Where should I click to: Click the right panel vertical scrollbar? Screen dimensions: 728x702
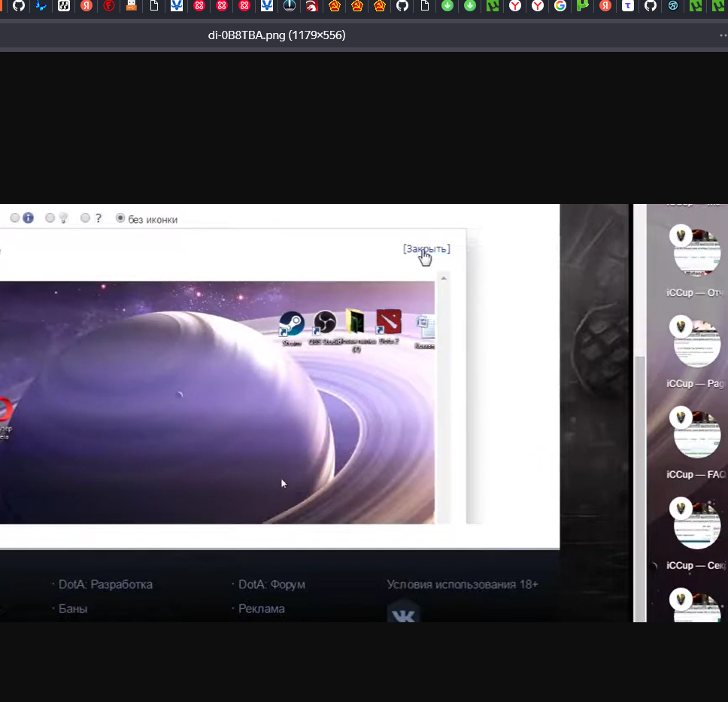640,488
